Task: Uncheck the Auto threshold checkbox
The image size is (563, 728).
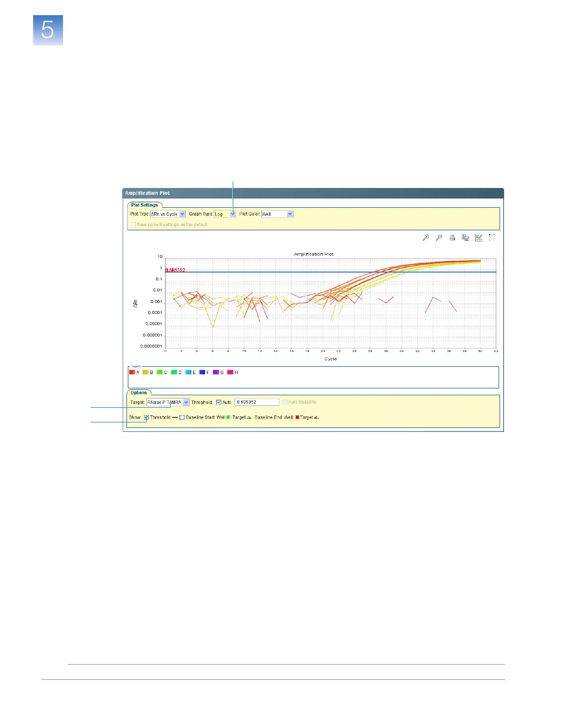Action: 219,402
